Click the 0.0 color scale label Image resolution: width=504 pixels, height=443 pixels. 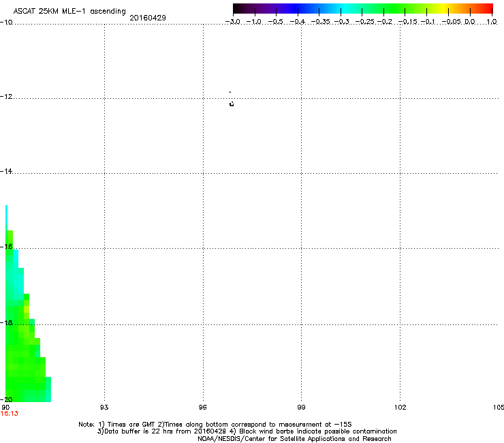[x=470, y=22]
